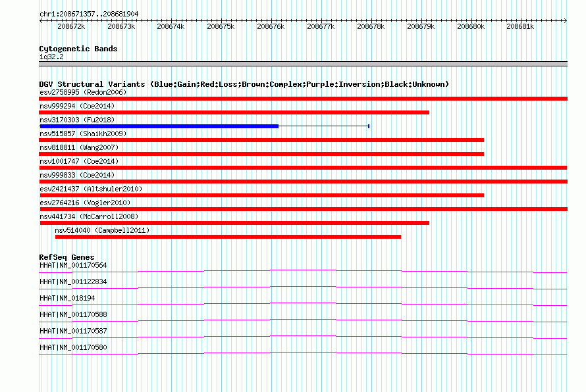Open the HHAT|NM_001170564 transcript label
The width and height of the screenshot is (586, 392).
[73, 265]
